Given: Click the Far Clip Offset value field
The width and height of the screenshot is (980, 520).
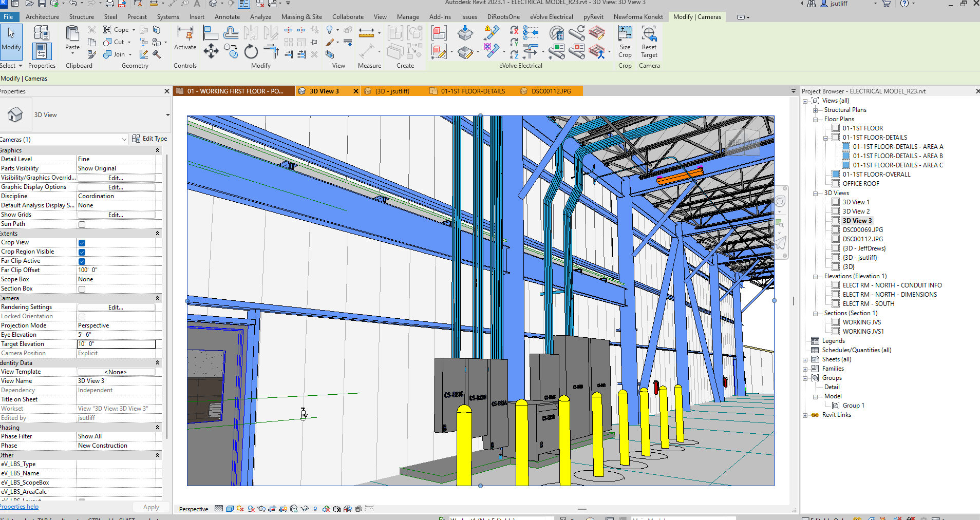Looking at the screenshot, I should click(116, 270).
